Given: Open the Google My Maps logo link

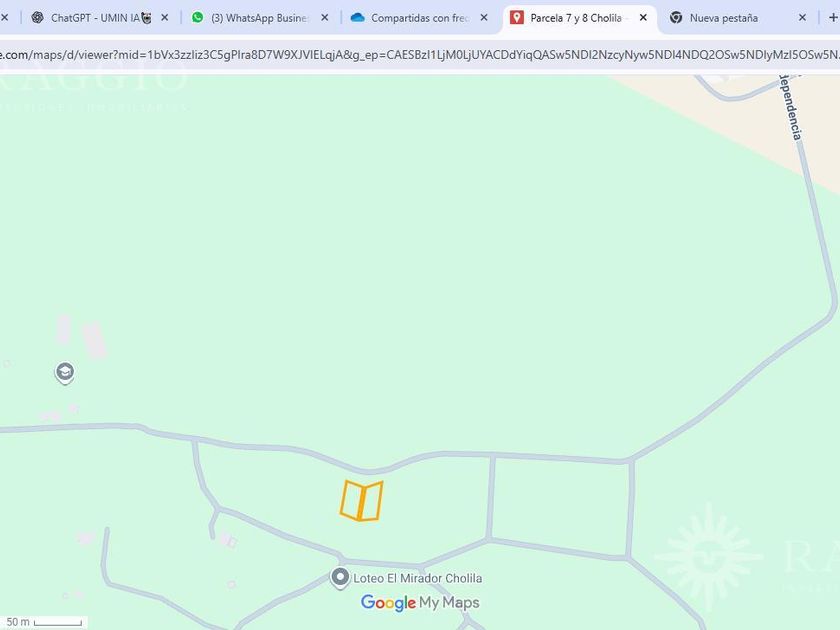Looking at the screenshot, I should 420,603.
